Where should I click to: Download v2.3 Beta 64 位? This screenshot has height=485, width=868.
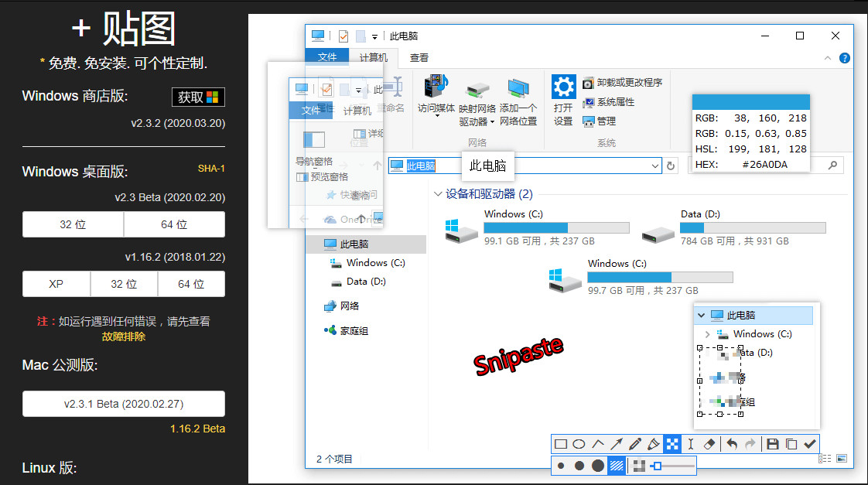(174, 224)
